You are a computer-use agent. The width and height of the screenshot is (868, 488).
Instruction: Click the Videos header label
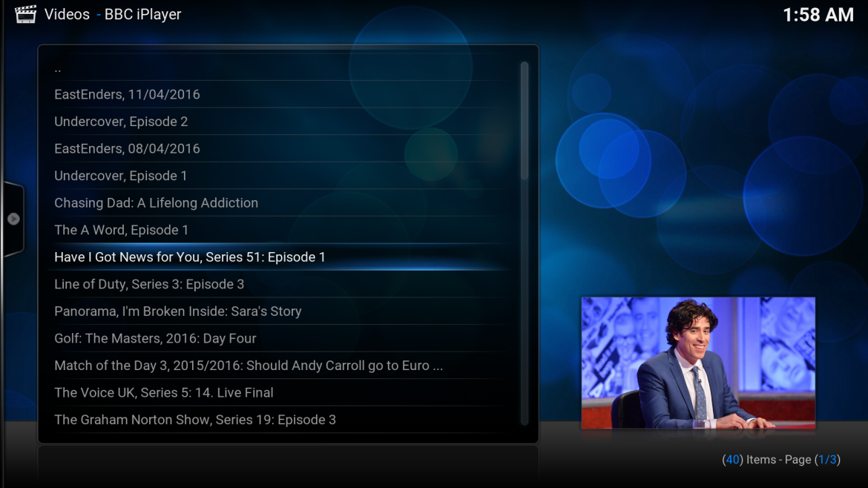(x=67, y=14)
